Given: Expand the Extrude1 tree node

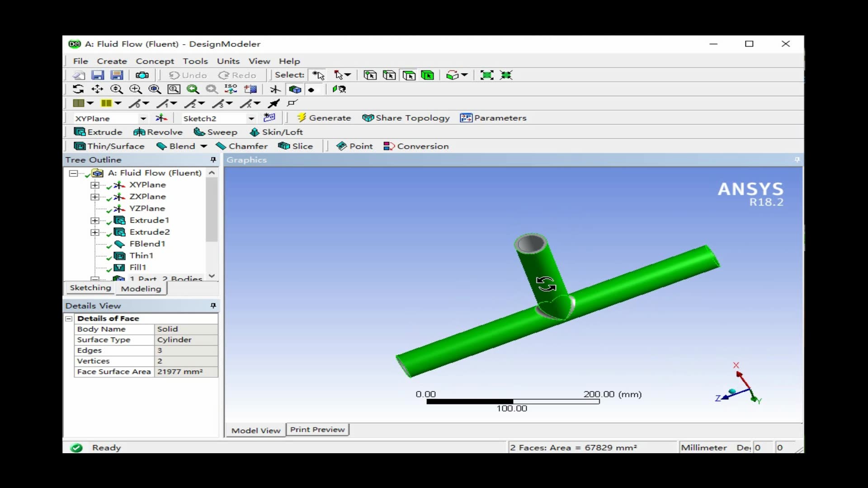Looking at the screenshot, I should (94, 221).
